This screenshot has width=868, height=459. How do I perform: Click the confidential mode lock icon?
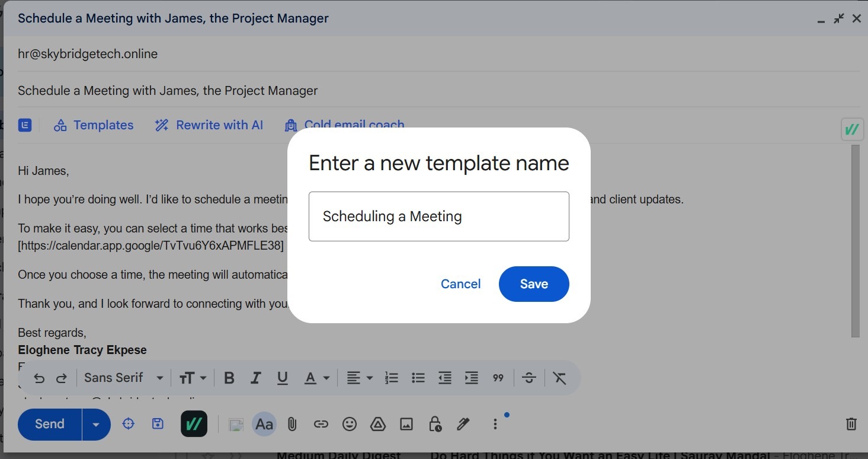point(435,424)
